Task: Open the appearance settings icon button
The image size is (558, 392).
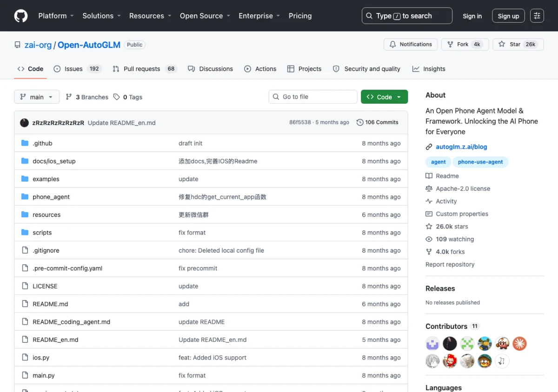Action: [x=537, y=16]
